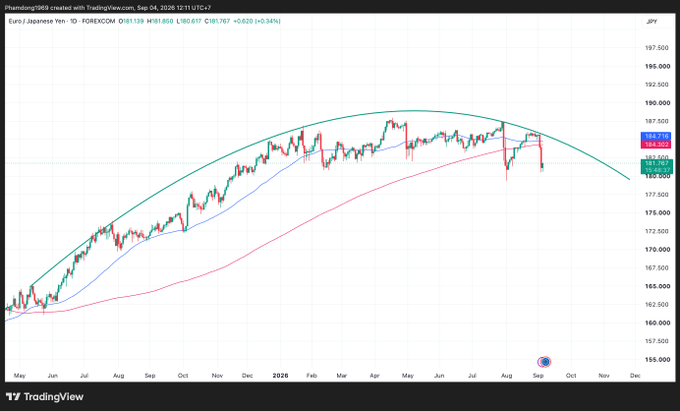Click the open value O181.139

coord(131,21)
